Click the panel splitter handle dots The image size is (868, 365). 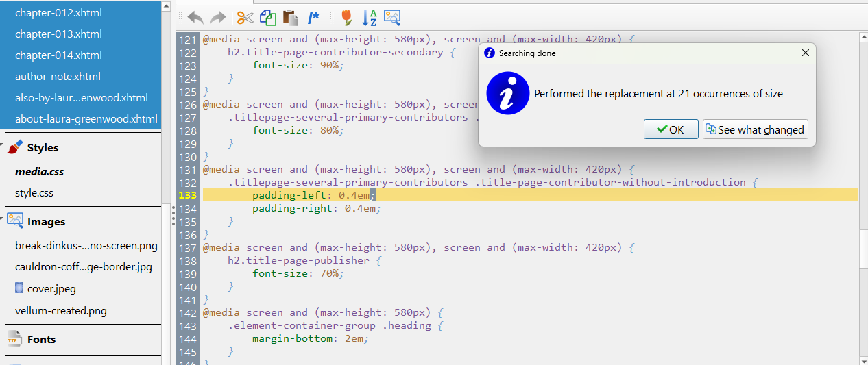pyautogui.click(x=173, y=217)
